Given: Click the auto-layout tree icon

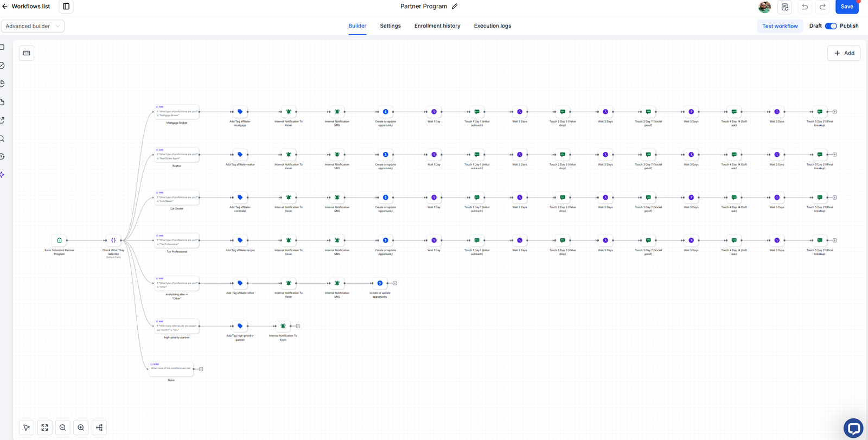Looking at the screenshot, I should pyautogui.click(x=99, y=428).
